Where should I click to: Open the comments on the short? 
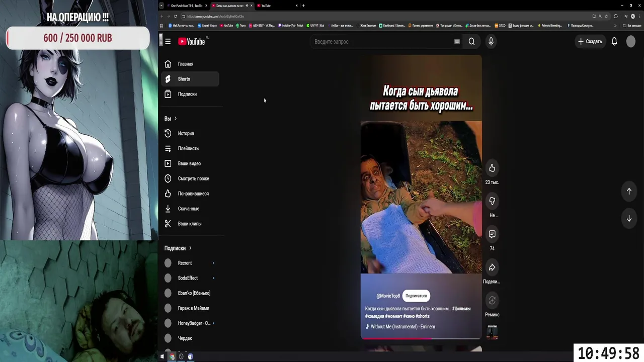pos(492,234)
